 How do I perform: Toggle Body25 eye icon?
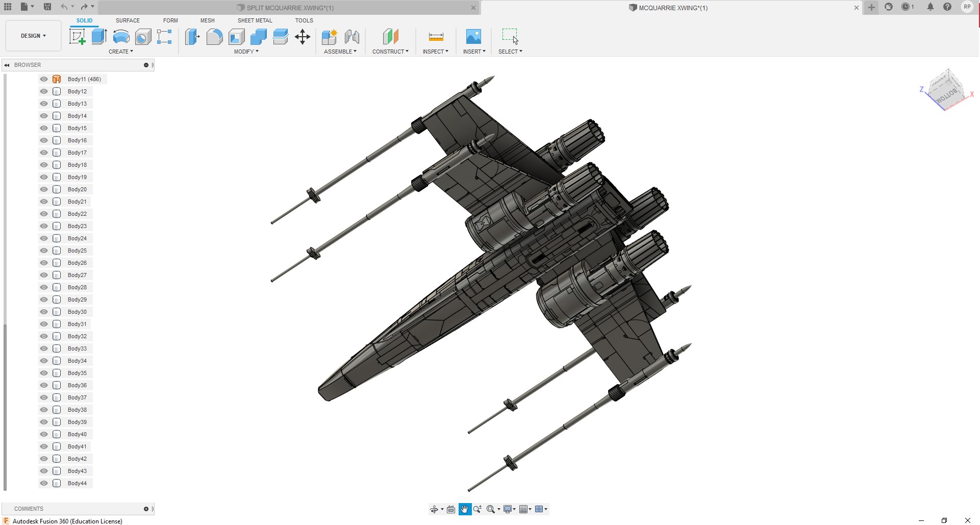[44, 251]
